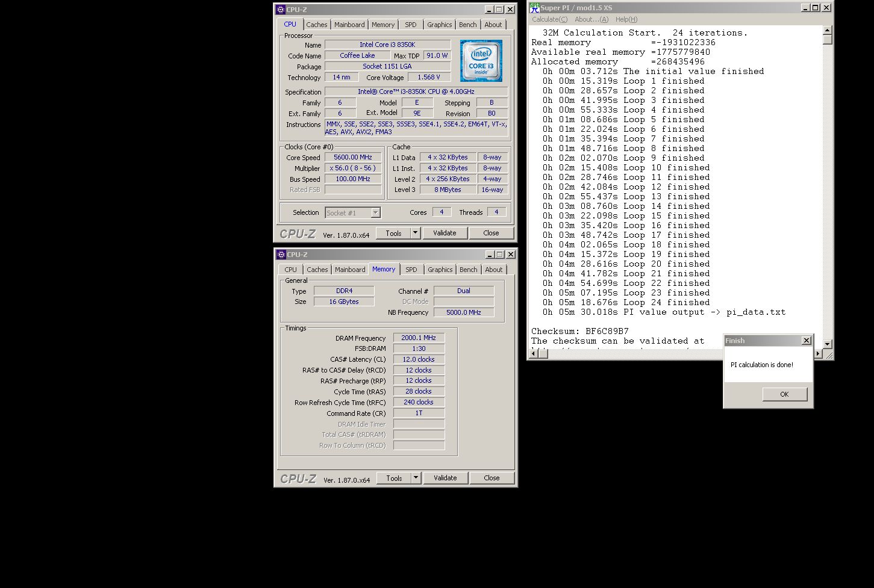Confirm OK in the Finish dialog
This screenshot has height=588, width=874.
pos(784,394)
